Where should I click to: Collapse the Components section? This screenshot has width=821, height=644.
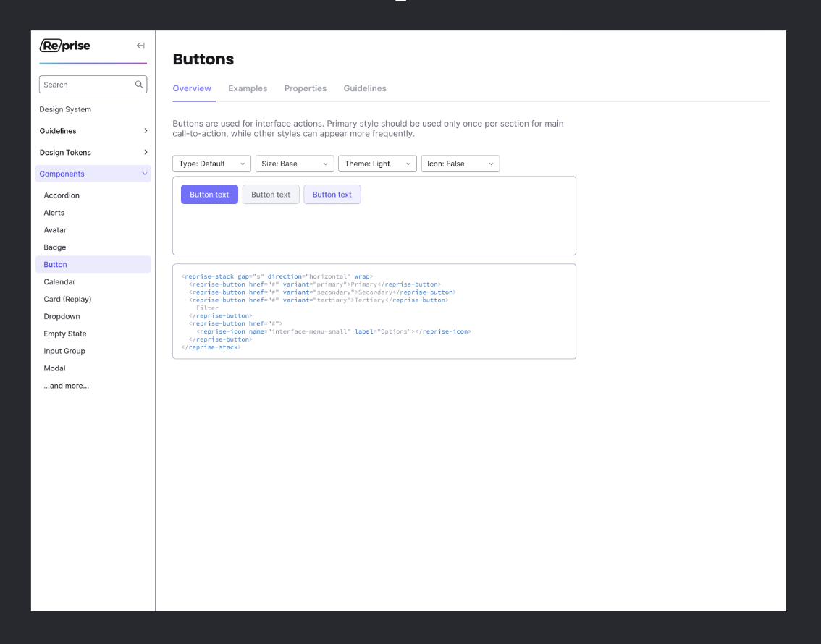pyautogui.click(x=93, y=174)
